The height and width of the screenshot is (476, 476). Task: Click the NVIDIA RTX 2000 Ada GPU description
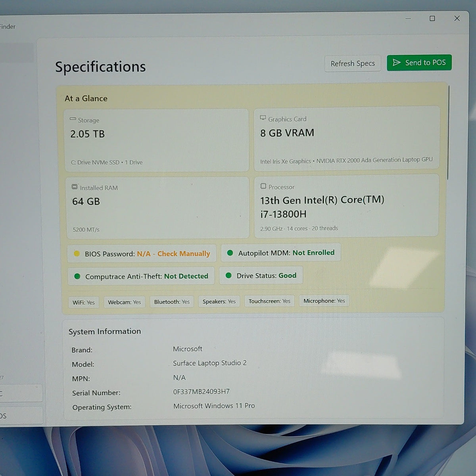[374, 160]
